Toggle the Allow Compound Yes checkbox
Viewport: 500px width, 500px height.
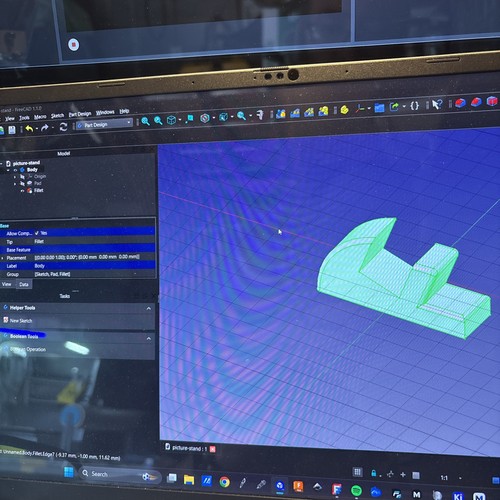[37, 233]
